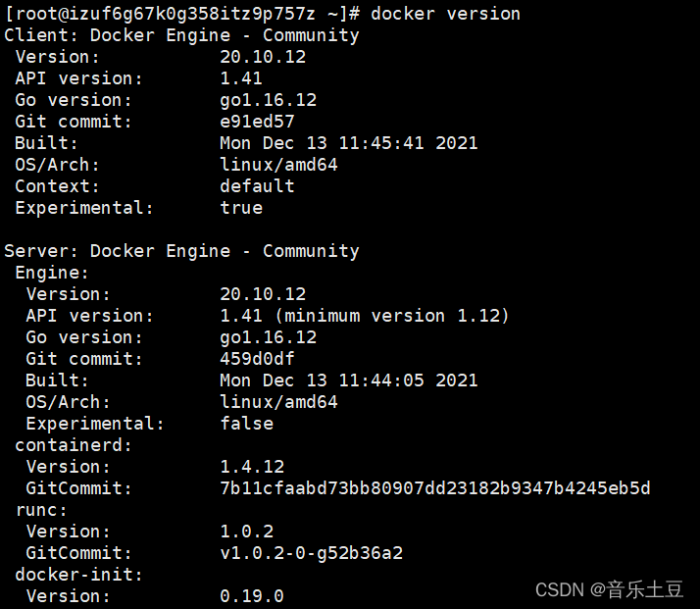Click containerd version 1.4.12
Viewport: 700px width, 609px height.
(252, 467)
